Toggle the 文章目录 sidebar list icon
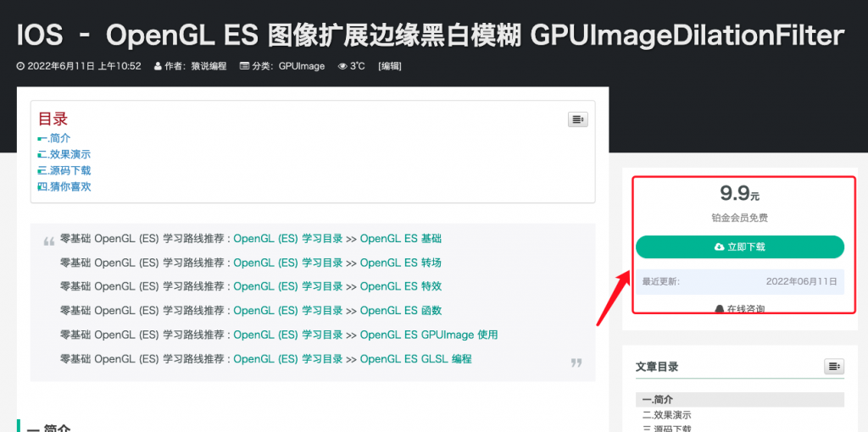868x432 pixels. click(x=834, y=366)
